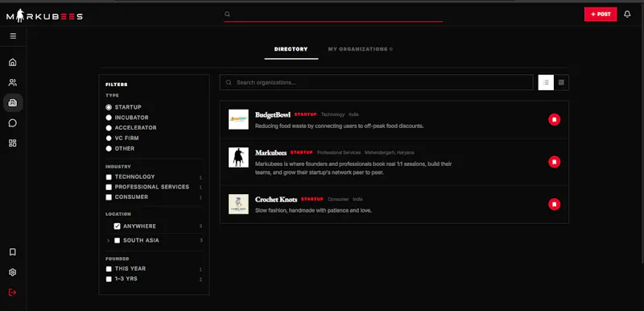Viewport: 644px width, 311px height.
Task: Open BudgetBowl logo thumbnail
Action: tap(238, 119)
